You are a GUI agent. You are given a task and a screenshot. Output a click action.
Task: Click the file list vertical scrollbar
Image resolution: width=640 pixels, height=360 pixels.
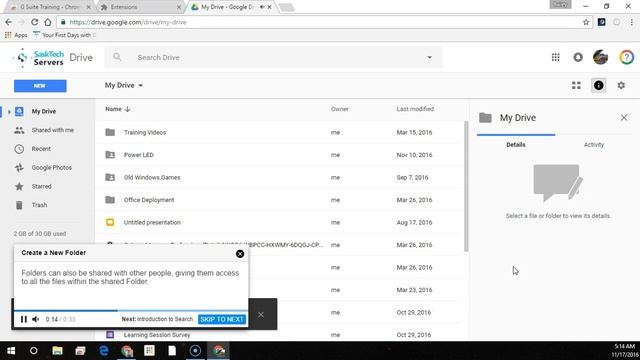pos(466,186)
